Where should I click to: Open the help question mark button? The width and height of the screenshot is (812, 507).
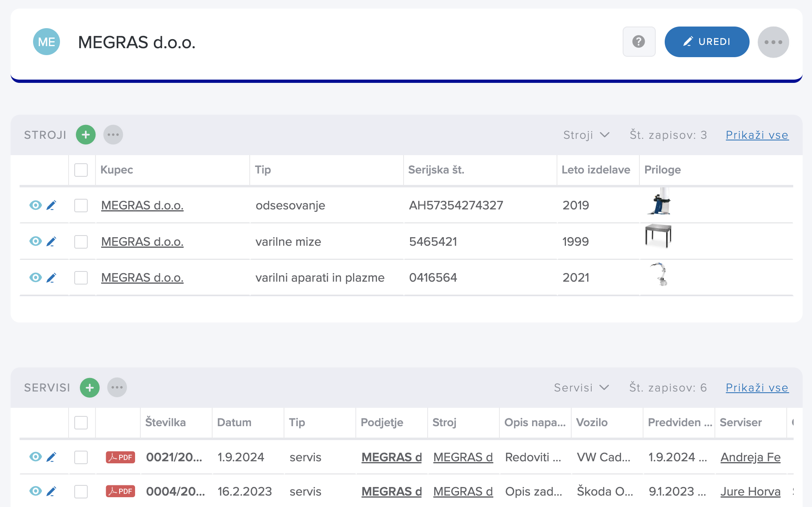tap(639, 42)
